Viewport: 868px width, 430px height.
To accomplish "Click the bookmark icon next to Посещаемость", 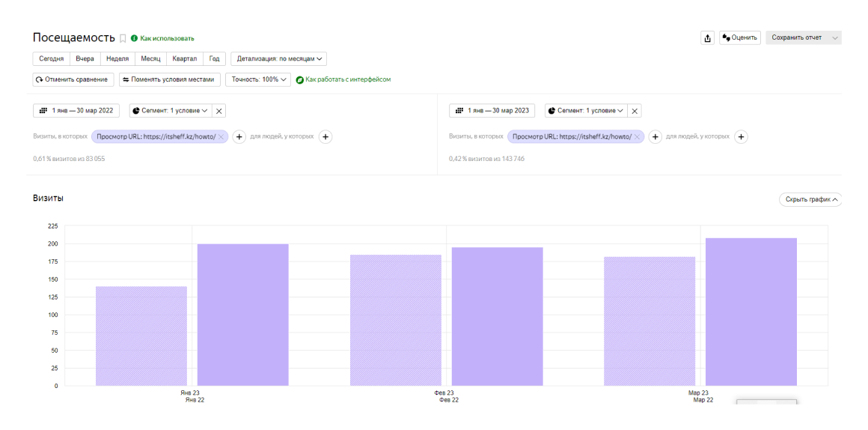I will [x=123, y=38].
